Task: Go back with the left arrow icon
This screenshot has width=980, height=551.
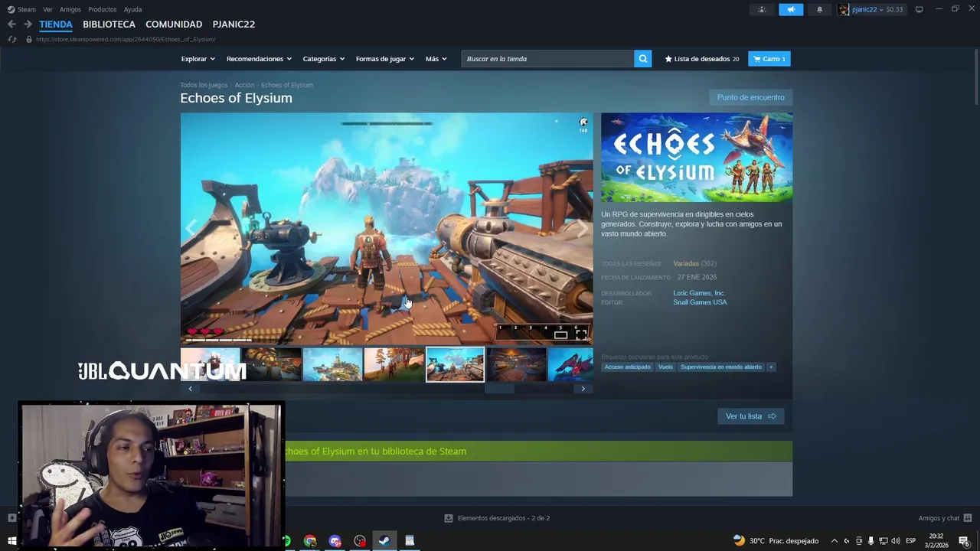Action: point(11,24)
